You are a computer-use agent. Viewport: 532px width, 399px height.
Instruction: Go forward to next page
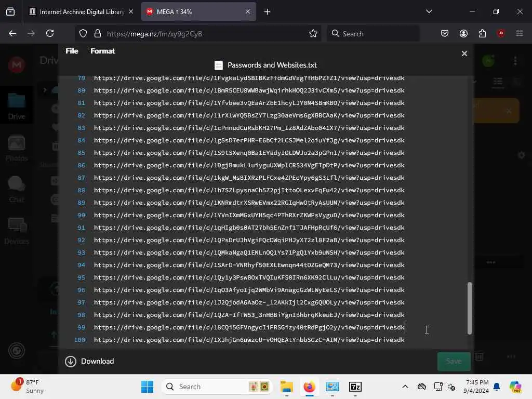31,33
